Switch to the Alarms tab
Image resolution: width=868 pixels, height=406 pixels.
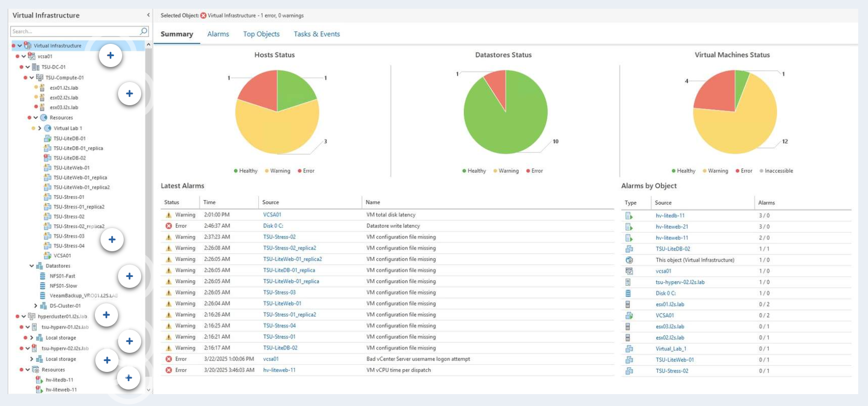tap(218, 34)
